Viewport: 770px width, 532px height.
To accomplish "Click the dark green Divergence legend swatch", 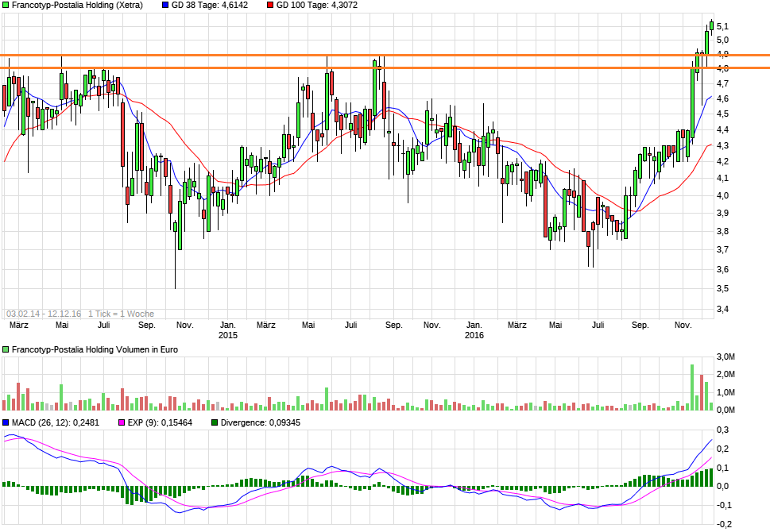I will coord(214,422).
